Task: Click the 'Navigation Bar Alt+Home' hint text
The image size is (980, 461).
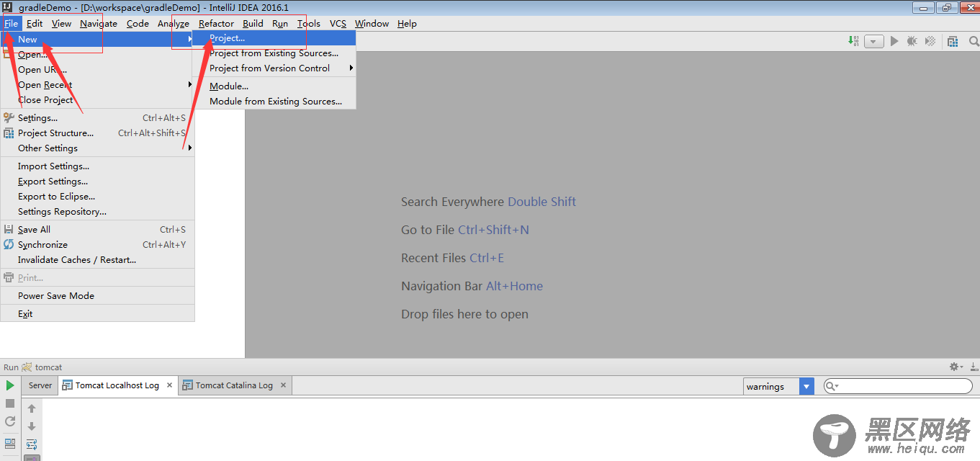Action: [472, 286]
